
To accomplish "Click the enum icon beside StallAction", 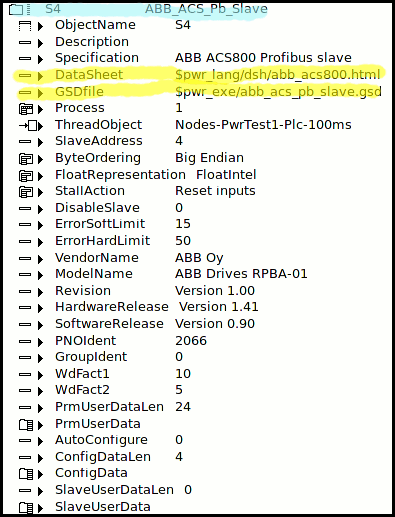I will [x=26, y=192].
